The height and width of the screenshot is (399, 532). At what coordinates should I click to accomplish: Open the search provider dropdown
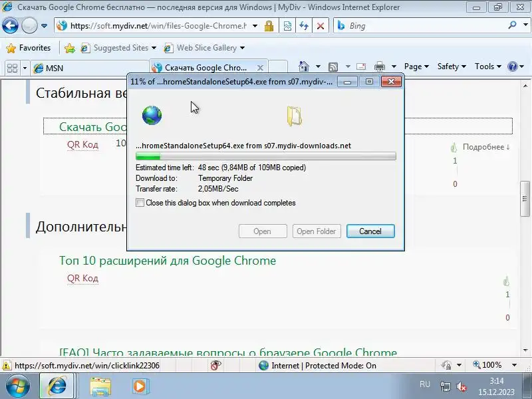coord(525,25)
